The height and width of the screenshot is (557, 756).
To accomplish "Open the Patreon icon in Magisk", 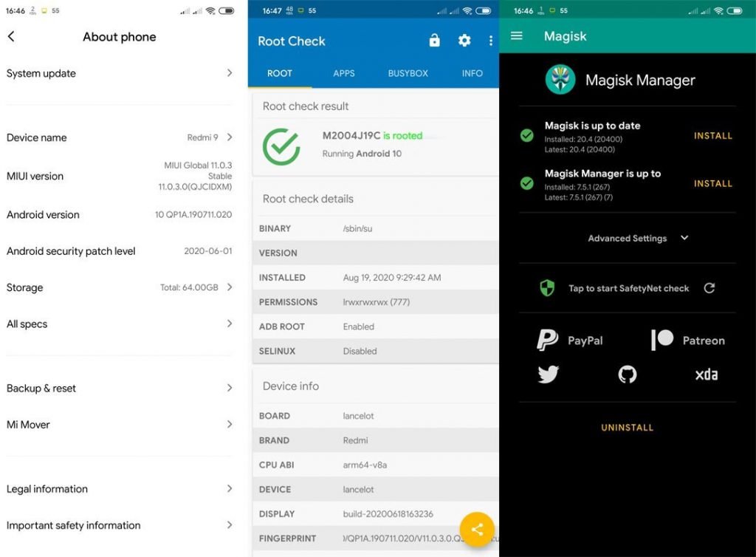I will 663,340.
